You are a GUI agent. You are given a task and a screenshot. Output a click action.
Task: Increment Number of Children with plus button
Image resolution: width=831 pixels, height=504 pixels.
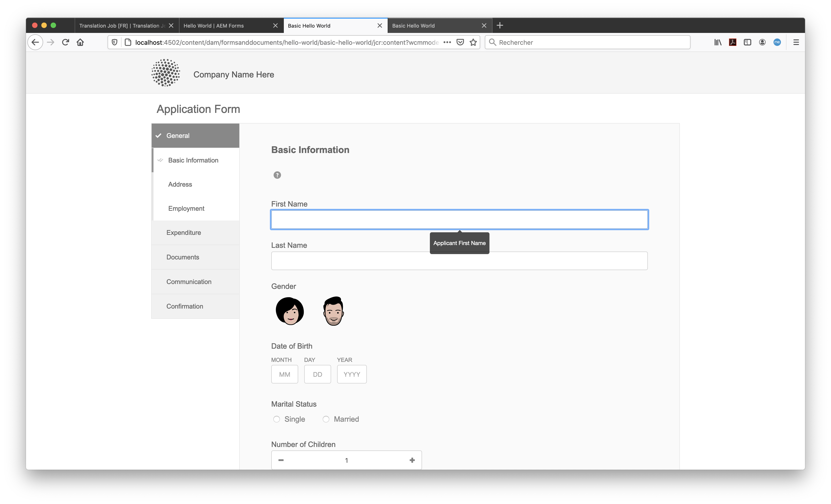(412, 460)
